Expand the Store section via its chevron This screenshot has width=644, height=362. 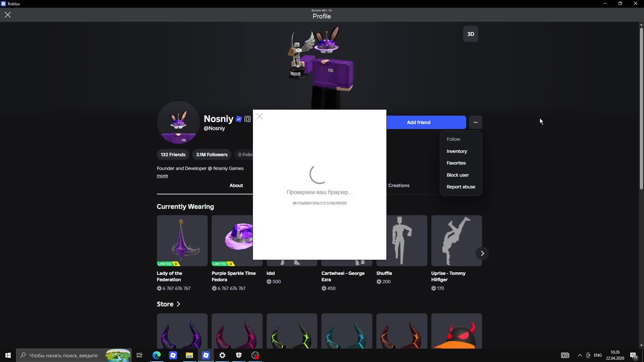click(178, 304)
